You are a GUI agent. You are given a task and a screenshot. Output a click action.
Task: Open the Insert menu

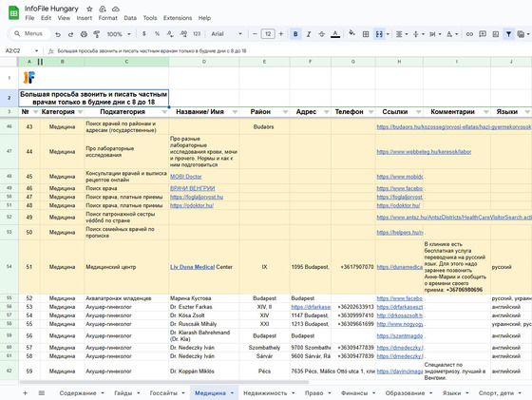pos(85,18)
